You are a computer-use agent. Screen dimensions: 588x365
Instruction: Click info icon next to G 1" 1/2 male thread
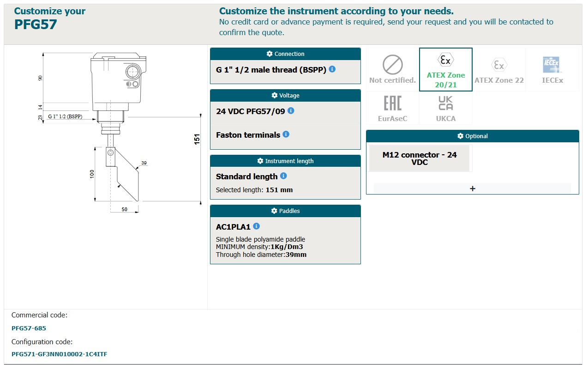(332, 69)
